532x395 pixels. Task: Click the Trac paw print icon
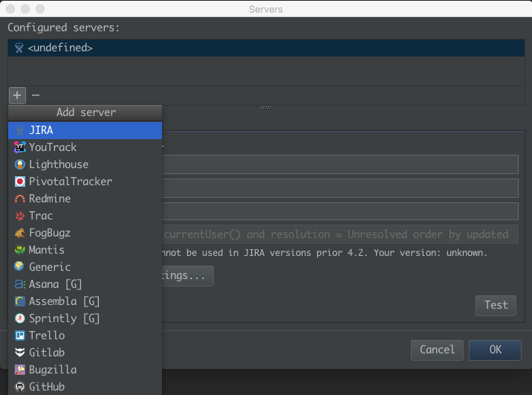point(19,216)
